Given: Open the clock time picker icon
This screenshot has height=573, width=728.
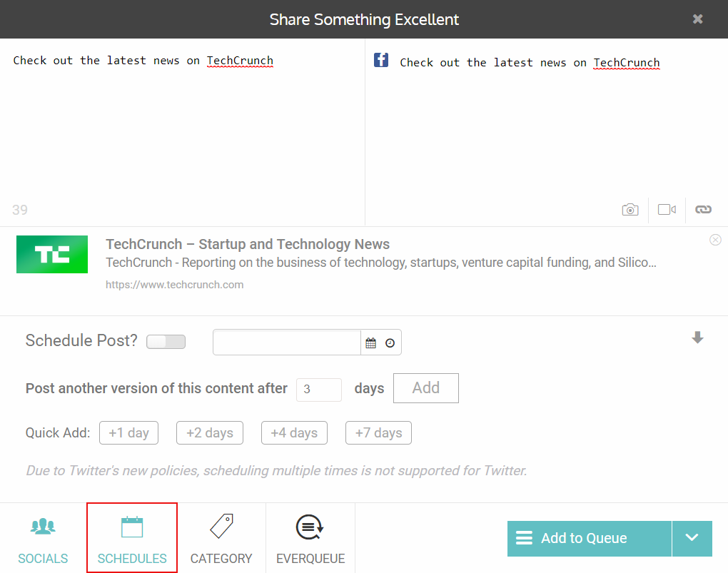Looking at the screenshot, I should point(390,343).
